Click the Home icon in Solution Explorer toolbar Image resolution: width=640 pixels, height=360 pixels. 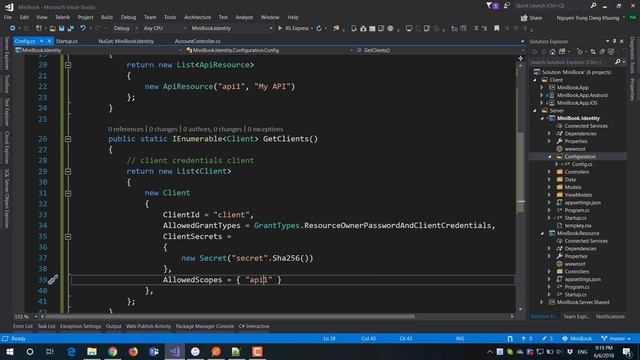(552, 52)
